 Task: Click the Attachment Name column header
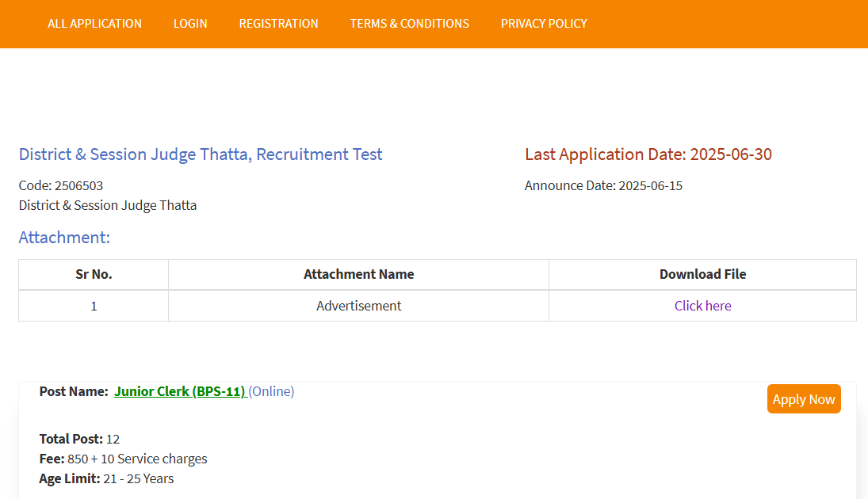tap(358, 275)
